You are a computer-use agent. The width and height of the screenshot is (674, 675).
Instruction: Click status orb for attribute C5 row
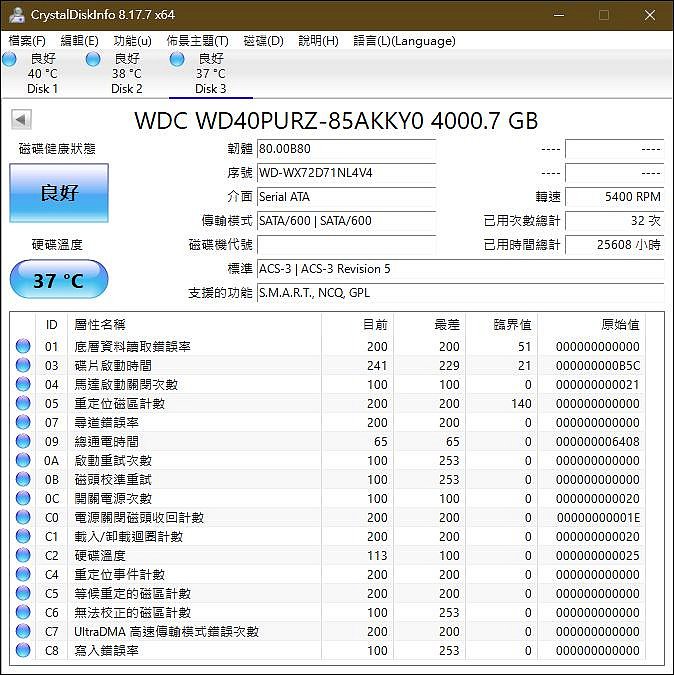coord(23,593)
